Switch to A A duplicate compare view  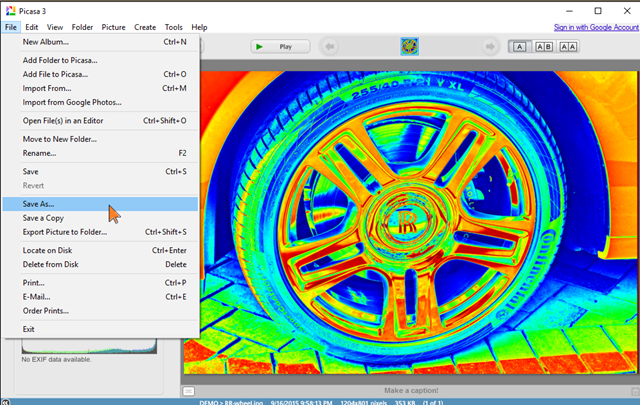567,46
